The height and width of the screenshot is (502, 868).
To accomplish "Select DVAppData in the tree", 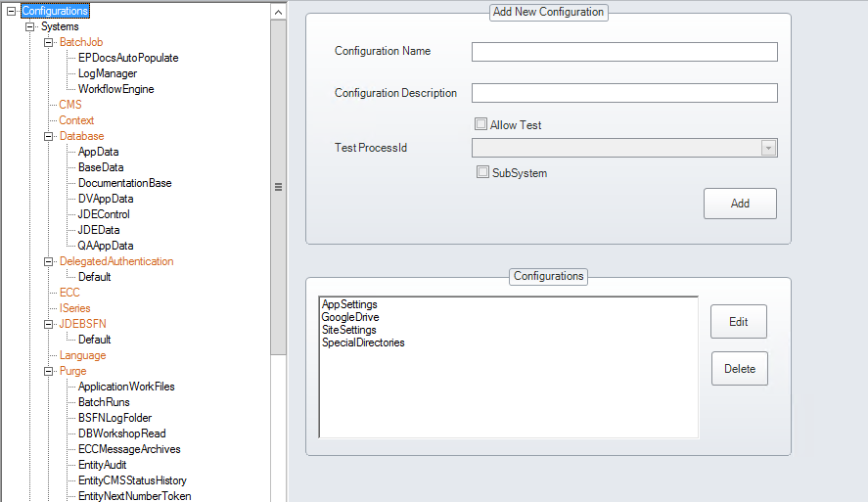I will (x=105, y=199).
